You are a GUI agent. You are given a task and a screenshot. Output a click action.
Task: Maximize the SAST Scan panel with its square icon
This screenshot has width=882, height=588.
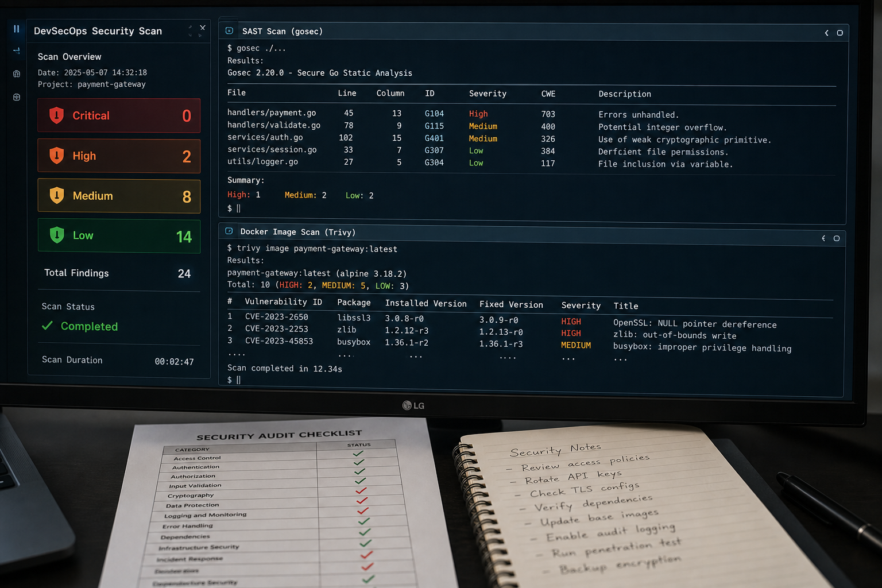pyautogui.click(x=840, y=33)
